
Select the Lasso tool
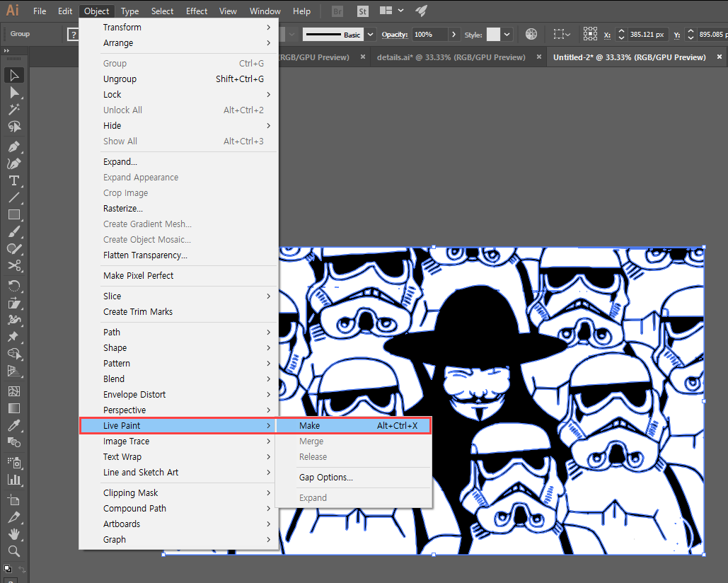tap(14, 126)
